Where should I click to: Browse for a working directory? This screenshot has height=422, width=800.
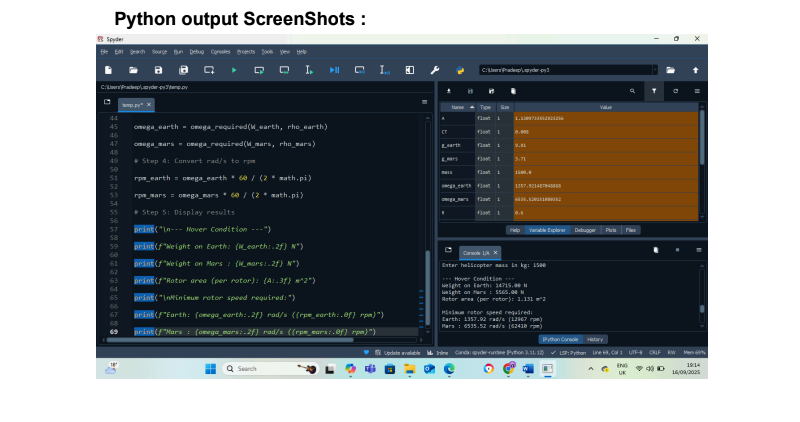coord(670,70)
